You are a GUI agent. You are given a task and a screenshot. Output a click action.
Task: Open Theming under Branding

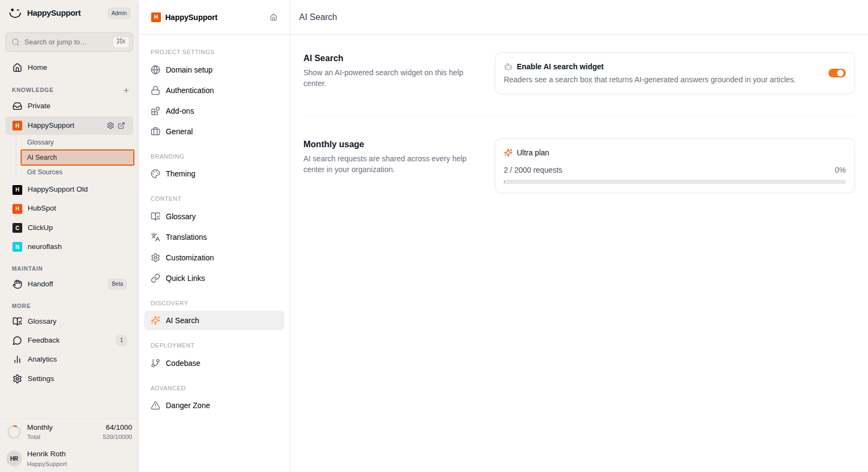pos(214,174)
